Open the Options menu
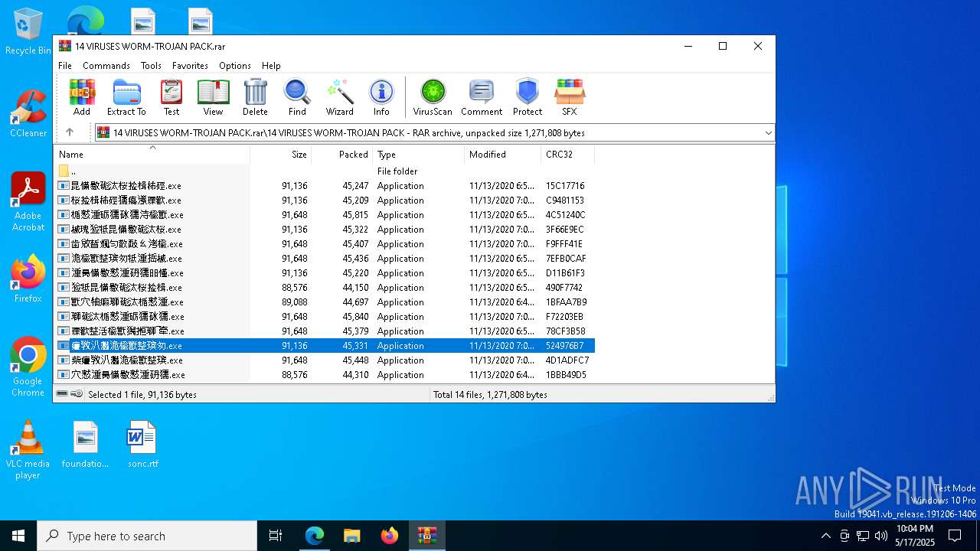 tap(235, 66)
